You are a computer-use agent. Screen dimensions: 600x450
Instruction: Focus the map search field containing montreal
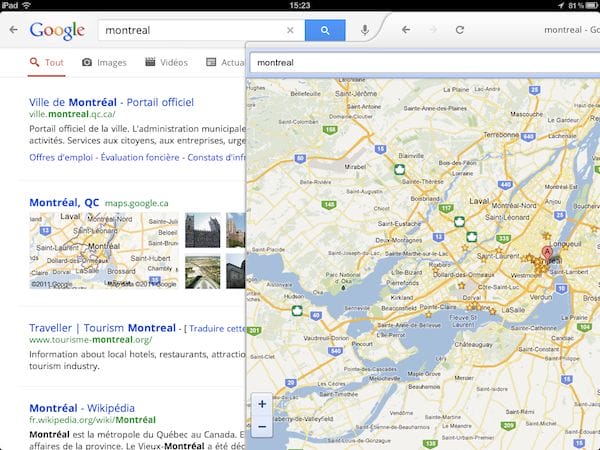click(425, 62)
